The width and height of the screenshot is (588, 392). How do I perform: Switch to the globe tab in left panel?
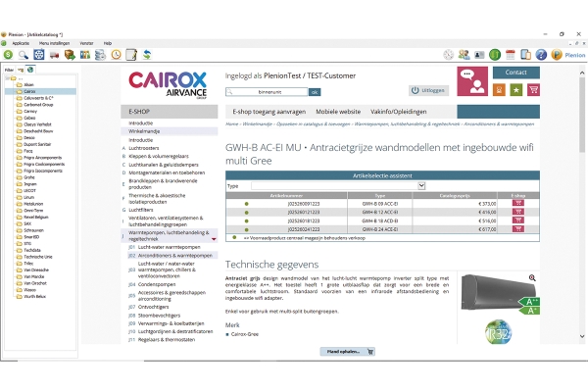[x=30, y=70]
